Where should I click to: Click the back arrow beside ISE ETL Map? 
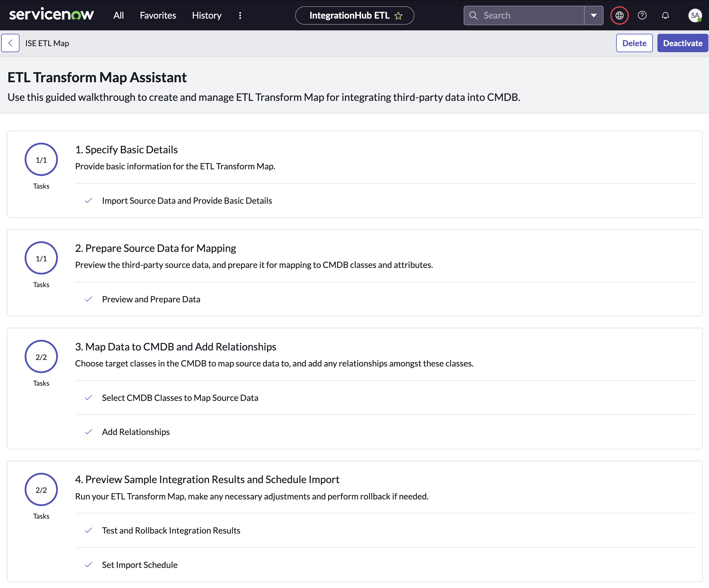click(x=11, y=43)
